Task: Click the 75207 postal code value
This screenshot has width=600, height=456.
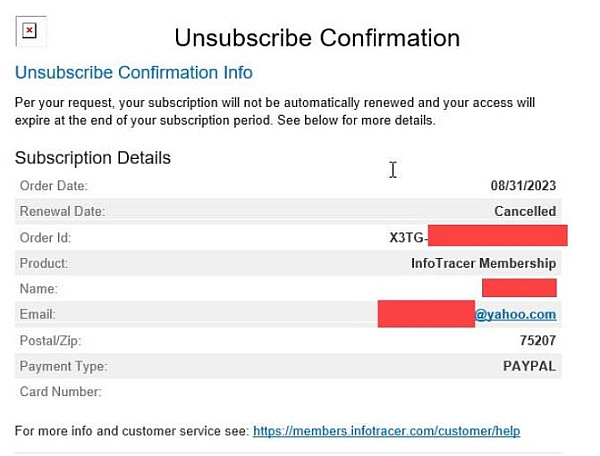Action: click(538, 341)
